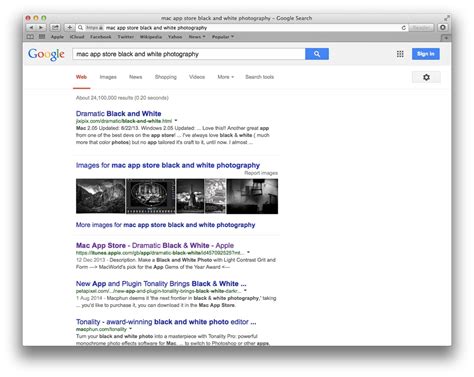Viewport: 474px width, 377px height.
Task: Click the 'About 24,100,000 results' text
Action: [122, 98]
